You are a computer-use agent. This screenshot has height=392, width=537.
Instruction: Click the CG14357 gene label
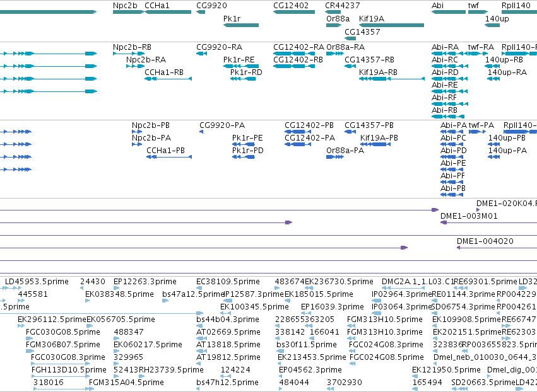point(362,32)
